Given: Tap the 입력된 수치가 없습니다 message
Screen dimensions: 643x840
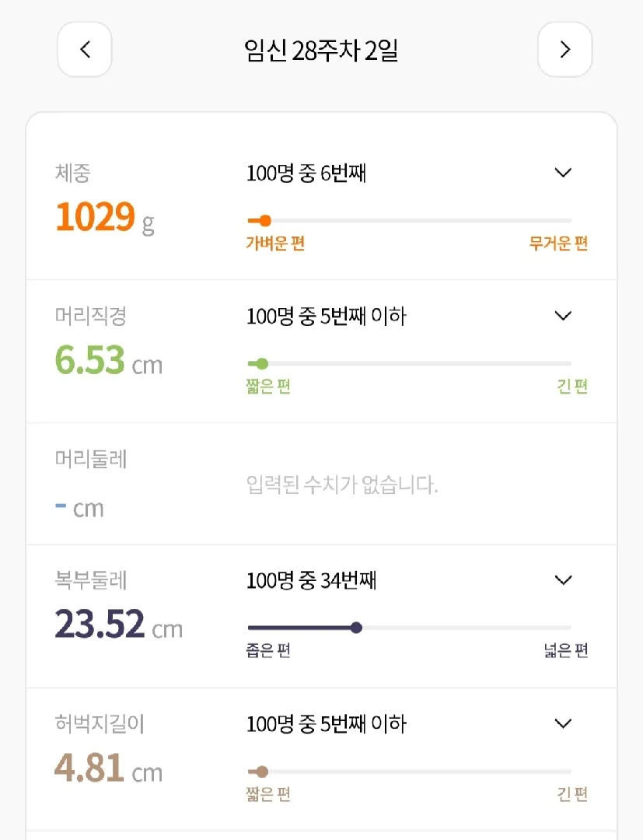Looking at the screenshot, I should [x=342, y=485].
